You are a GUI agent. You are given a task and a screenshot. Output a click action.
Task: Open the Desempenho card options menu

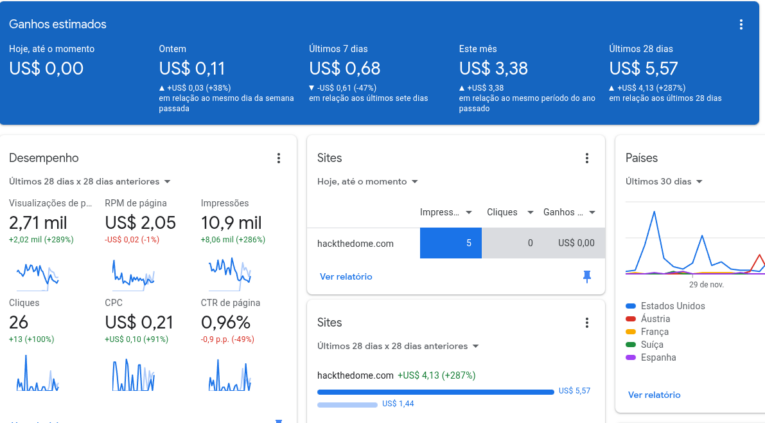click(279, 158)
